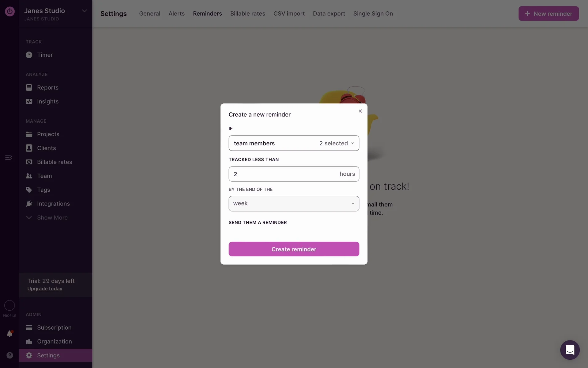The width and height of the screenshot is (588, 368).
Task: Open the week period dropdown
Action: (293, 204)
